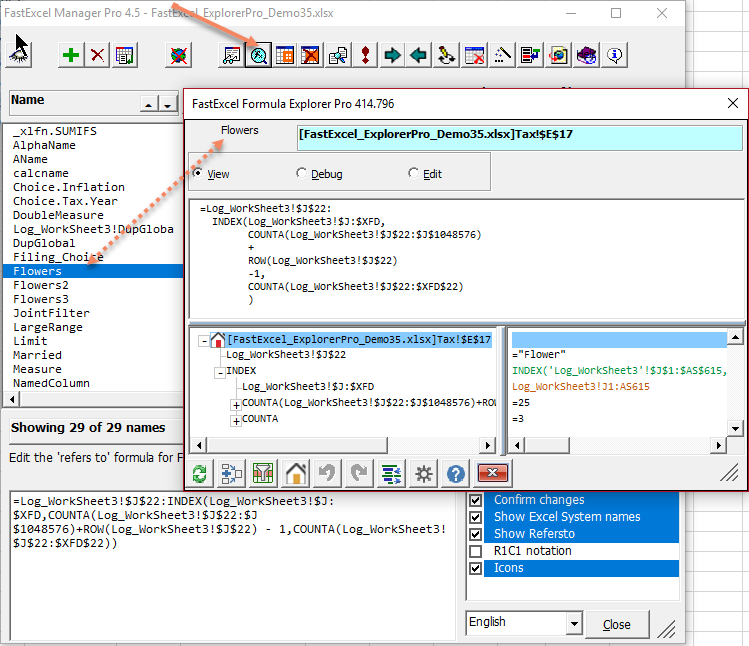Viewport: 749px width, 646px height.
Task: Click the expand nodes plus-boxes icon in Explorer
Action: point(232,474)
